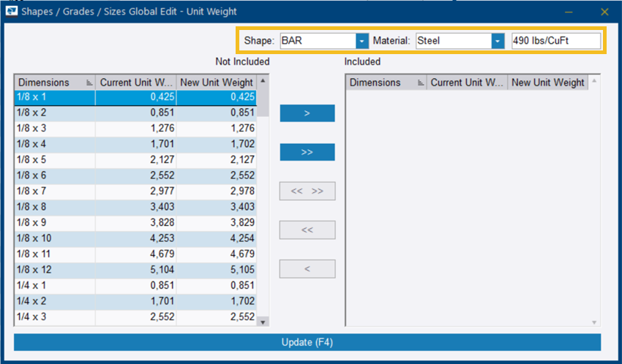Remove all items with double left arrow

(x=307, y=230)
